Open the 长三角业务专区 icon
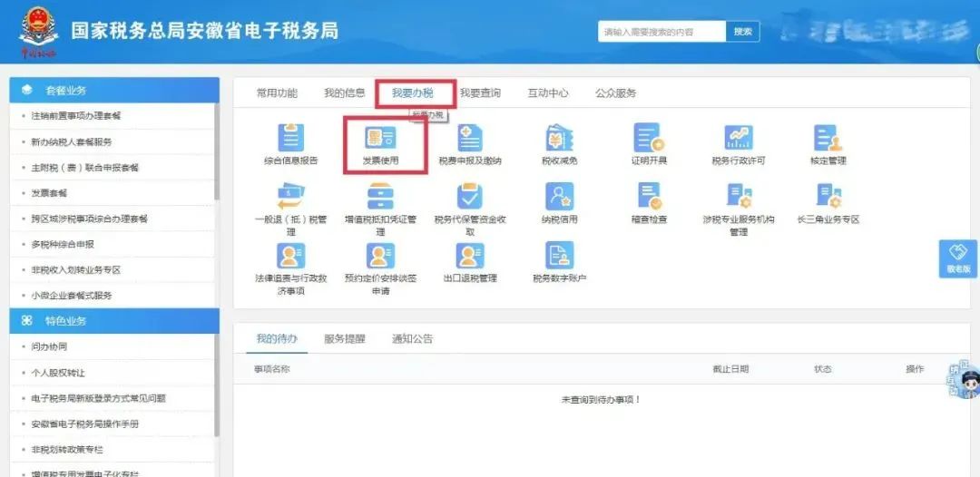 pyautogui.click(x=828, y=196)
